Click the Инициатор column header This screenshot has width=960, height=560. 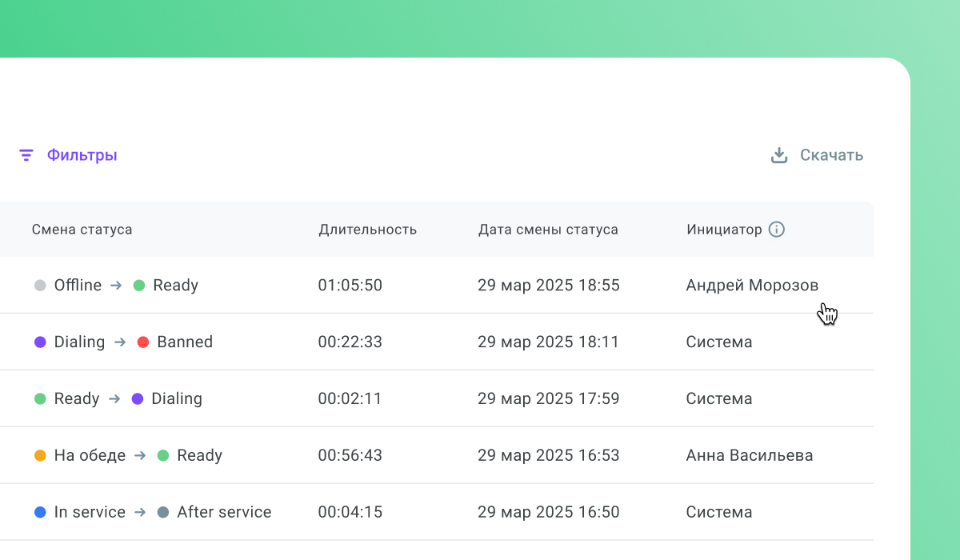(724, 230)
